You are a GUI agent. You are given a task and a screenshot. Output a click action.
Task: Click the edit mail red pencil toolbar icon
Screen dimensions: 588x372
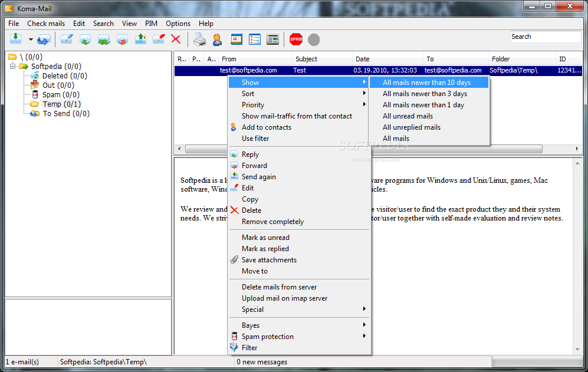point(159,39)
